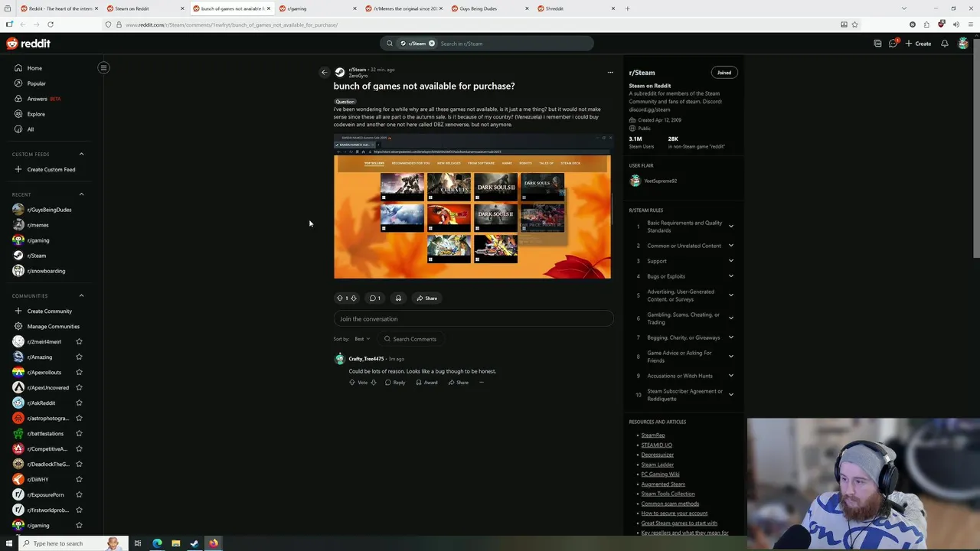The image size is (980, 551).
Task: Downvote the post
Action: 354,298
